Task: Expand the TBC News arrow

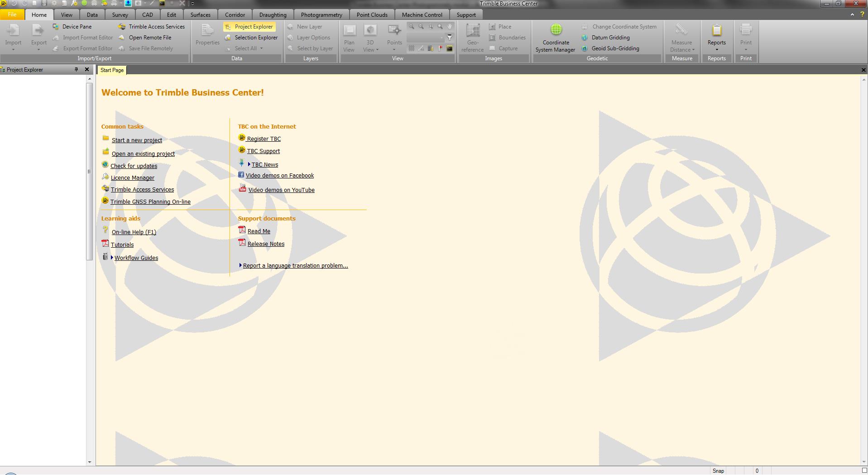Action: click(x=249, y=164)
